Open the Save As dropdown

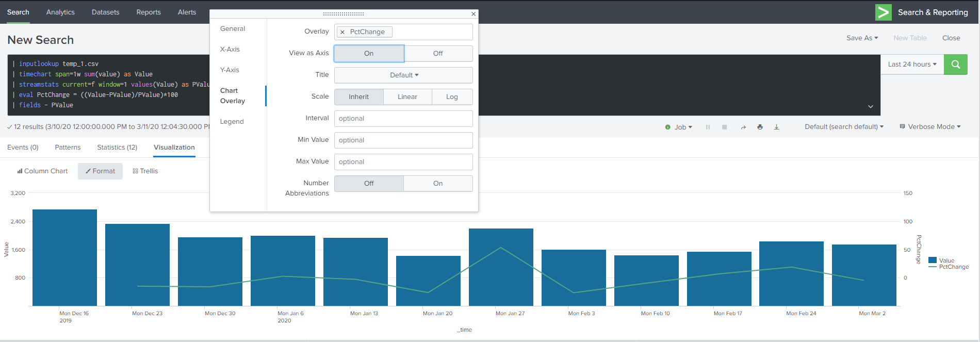pos(862,38)
